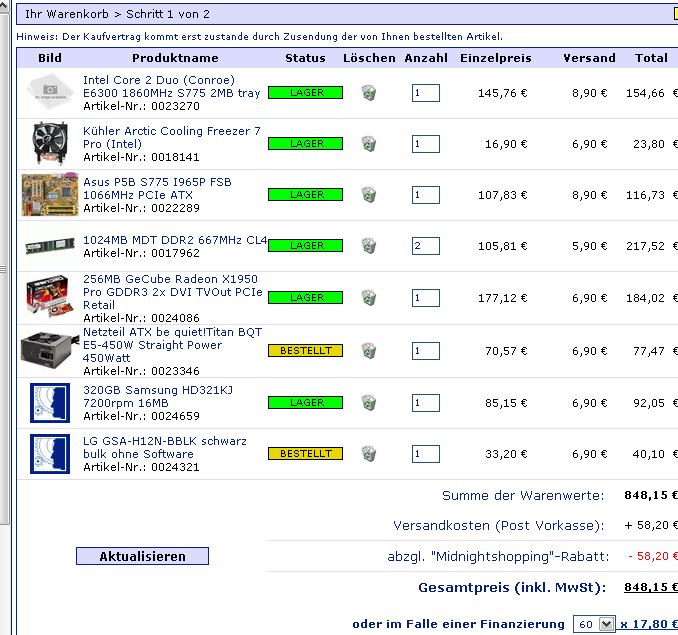Click LAGER status badge for Samsung HD321KJ
The width and height of the screenshot is (678, 635).
coord(306,402)
